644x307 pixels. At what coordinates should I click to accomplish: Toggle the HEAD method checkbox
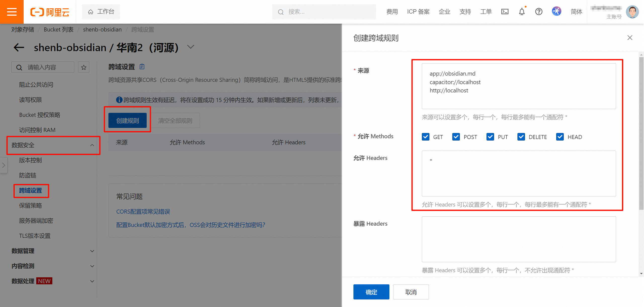[x=560, y=137]
